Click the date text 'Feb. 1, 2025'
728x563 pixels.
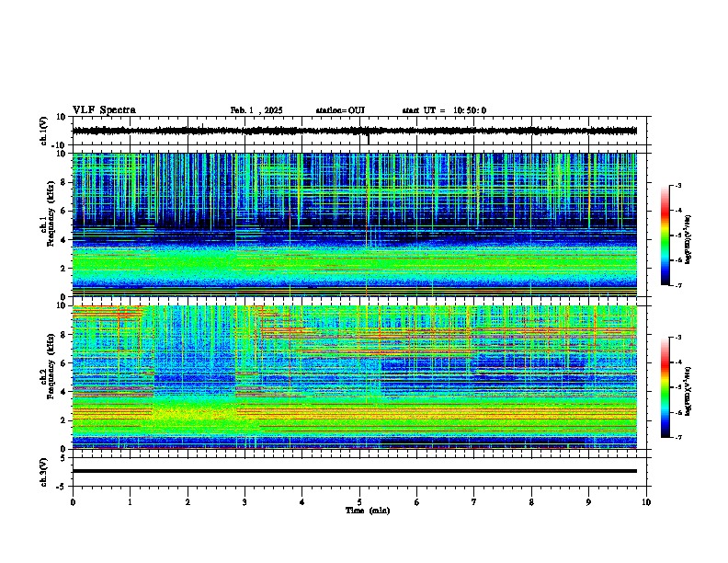(x=256, y=110)
